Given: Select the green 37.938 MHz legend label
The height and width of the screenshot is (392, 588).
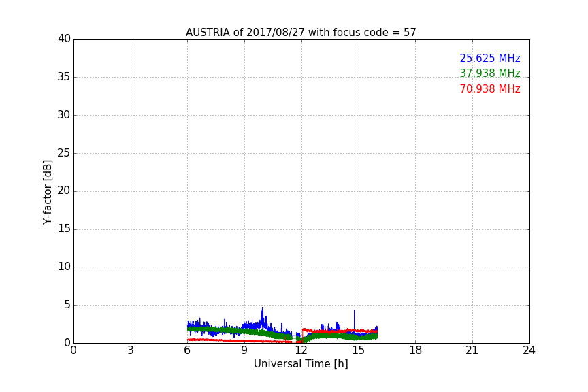Looking at the screenshot, I should (x=490, y=73).
